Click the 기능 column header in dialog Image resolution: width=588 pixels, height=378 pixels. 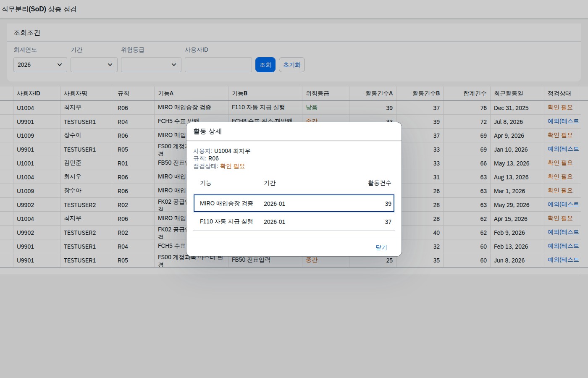tap(206, 183)
